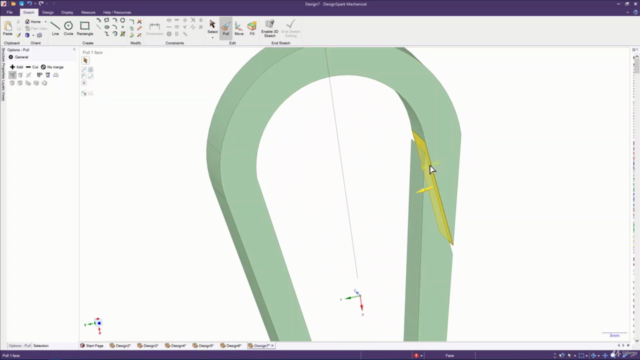Click the trim tool in Modify group
640x360 pixels.
click(140, 21)
